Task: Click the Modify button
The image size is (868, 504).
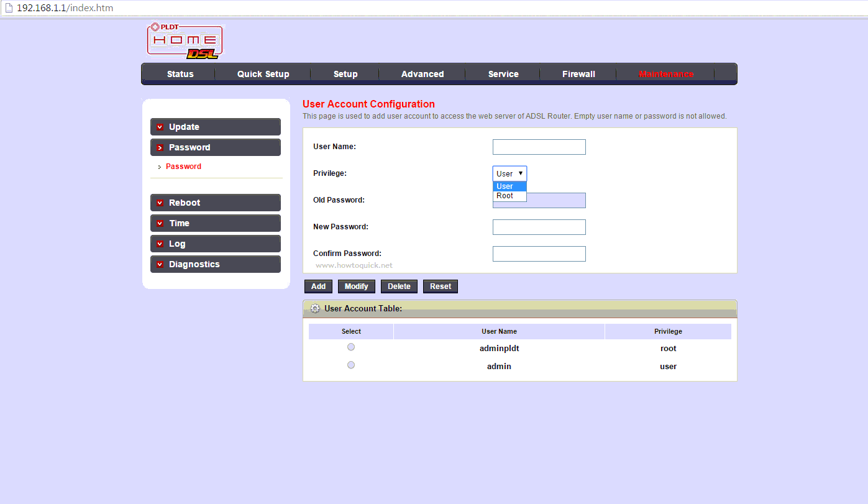Action: [356, 286]
